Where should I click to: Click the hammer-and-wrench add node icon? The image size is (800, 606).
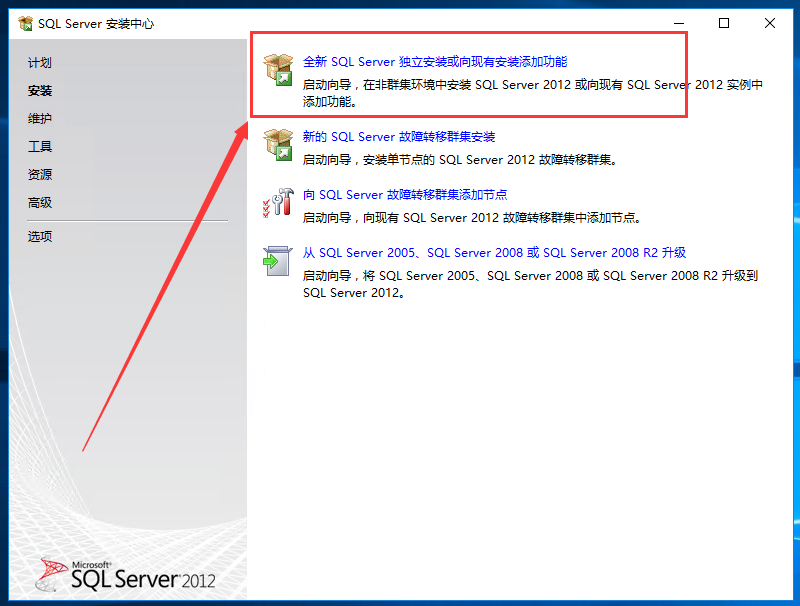tap(278, 203)
